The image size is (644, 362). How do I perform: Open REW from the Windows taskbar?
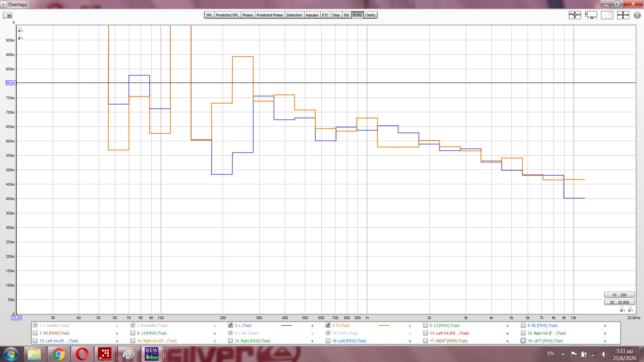click(x=152, y=354)
